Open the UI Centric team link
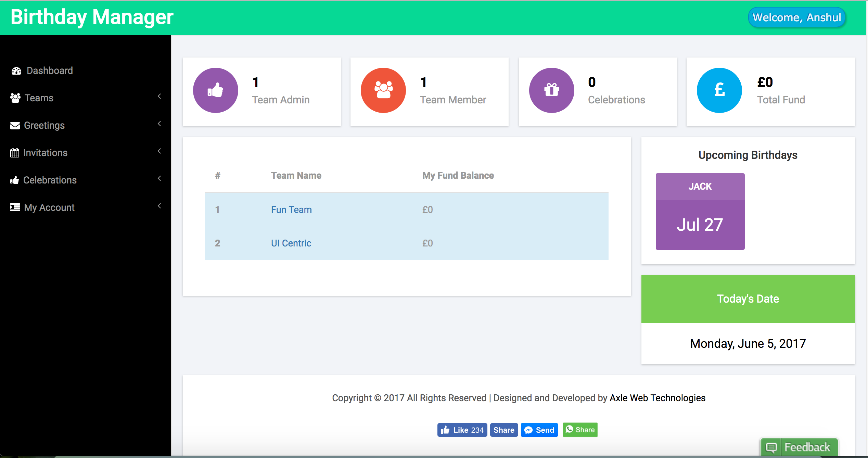This screenshot has height=458, width=868. [291, 243]
